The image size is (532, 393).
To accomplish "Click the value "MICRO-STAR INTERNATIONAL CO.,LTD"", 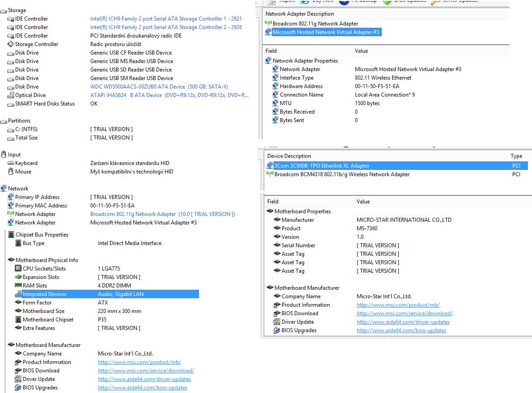I will 404,220.
